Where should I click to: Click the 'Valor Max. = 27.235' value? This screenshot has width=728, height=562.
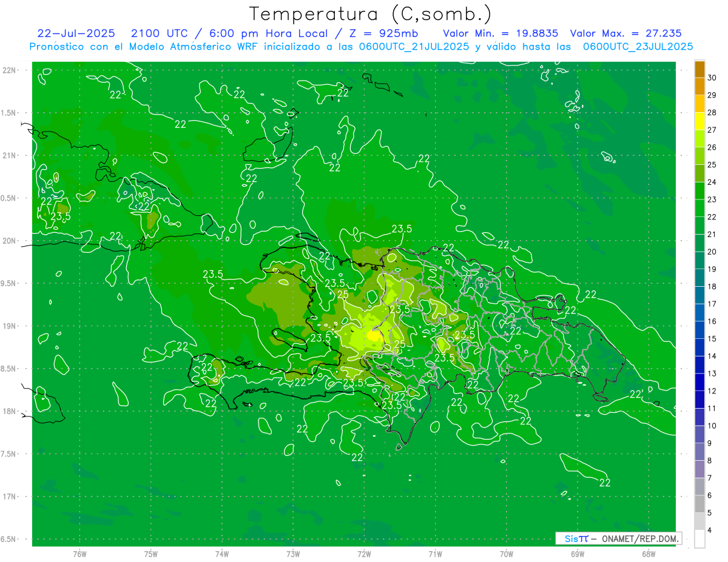pos(625,33)
